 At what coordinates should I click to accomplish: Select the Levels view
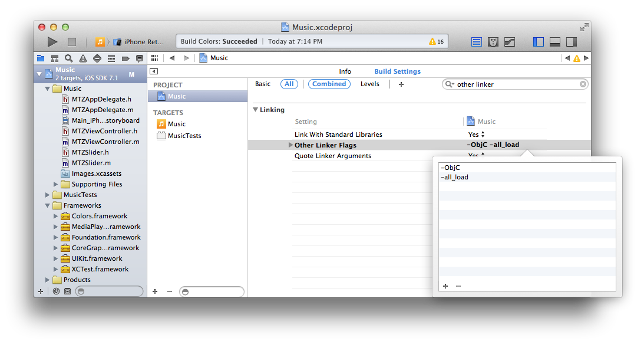click(x=369, y=84)
